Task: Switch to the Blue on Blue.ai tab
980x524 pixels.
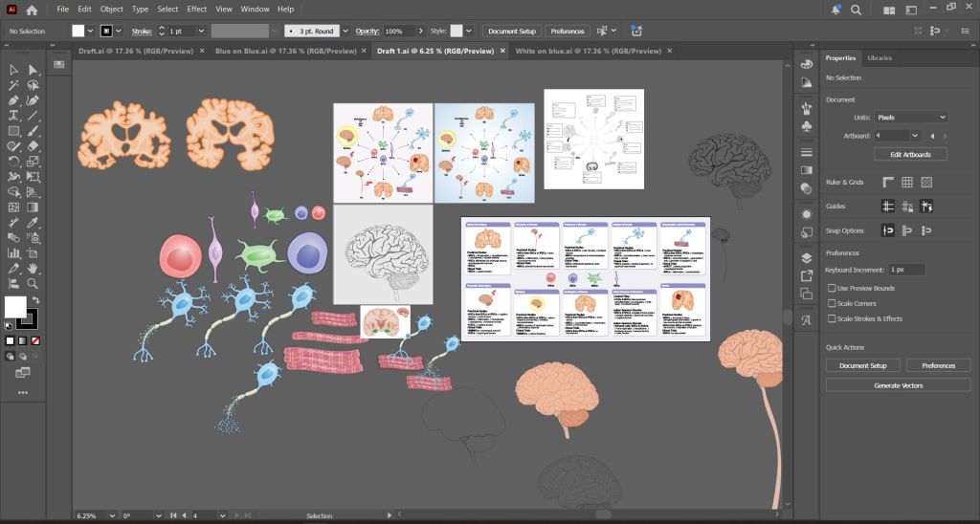Action: [285, 52]
